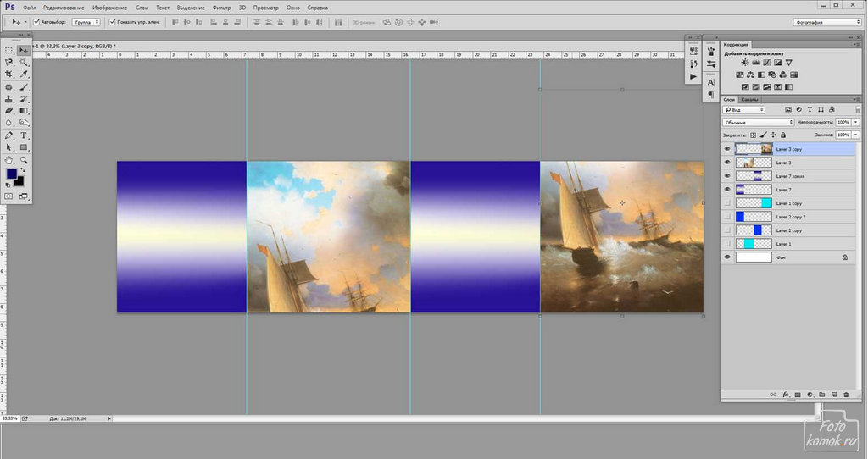Screen dimensions: 868x459
Task: Toggle Quick Mask mode
Action: (8, 196)
